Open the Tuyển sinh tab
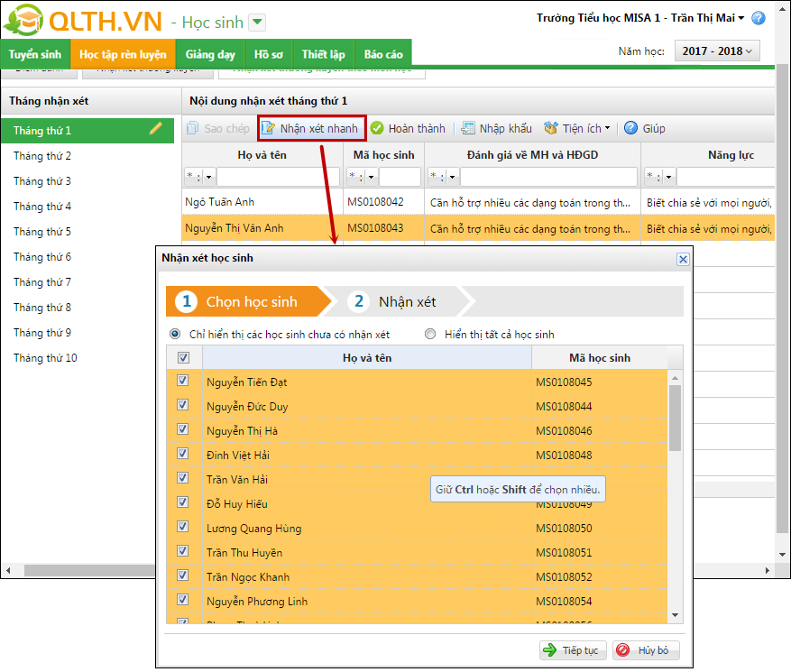The width and height of the screenshot is (791, 672). click(35, 54)
